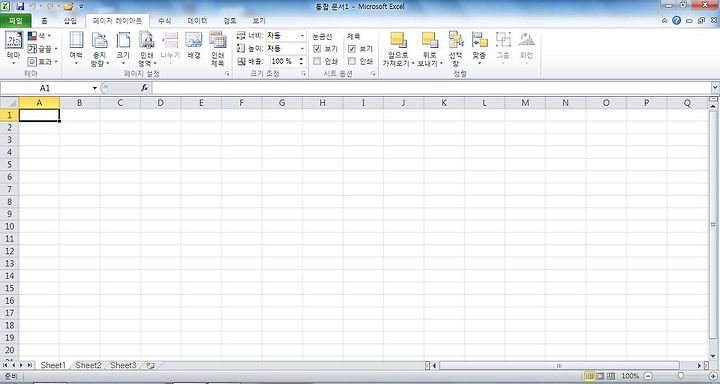The image size is (720, 384).
Task: Click the Sheet1 tab
Action: click(x=53, y=365)
